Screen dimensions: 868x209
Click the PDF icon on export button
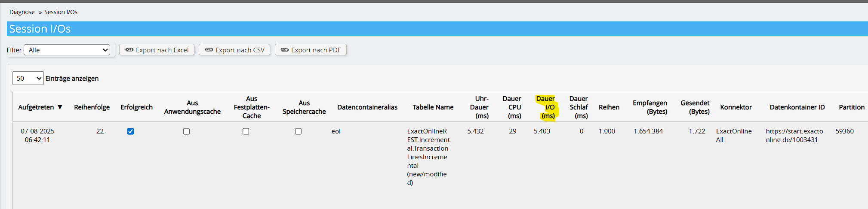[x=285, y=50]
